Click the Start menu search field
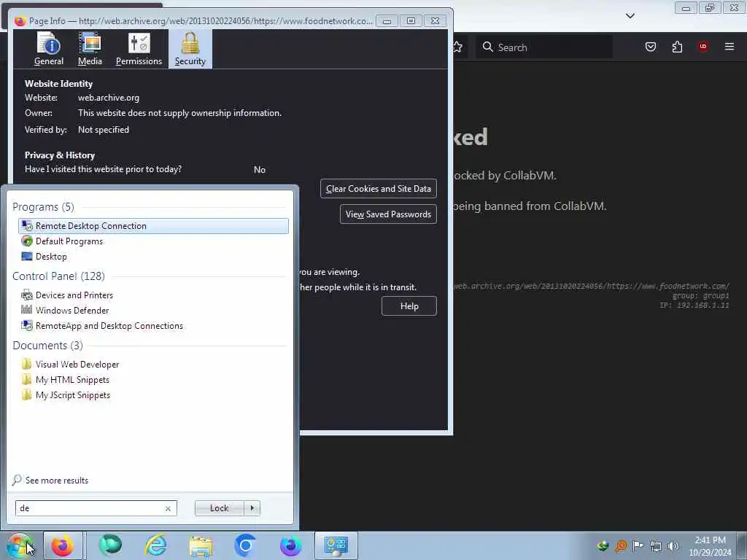 tap(90, 508)
